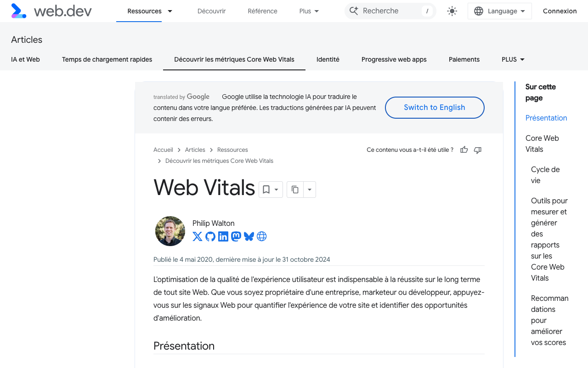Open Philip Walton's Mastodon icon
This screenshot has width=588, height=368.
(x=236, y=236)
